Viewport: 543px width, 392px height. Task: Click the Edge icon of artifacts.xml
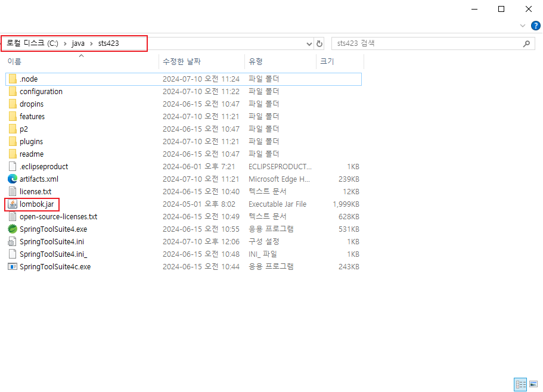pos(13,179)
